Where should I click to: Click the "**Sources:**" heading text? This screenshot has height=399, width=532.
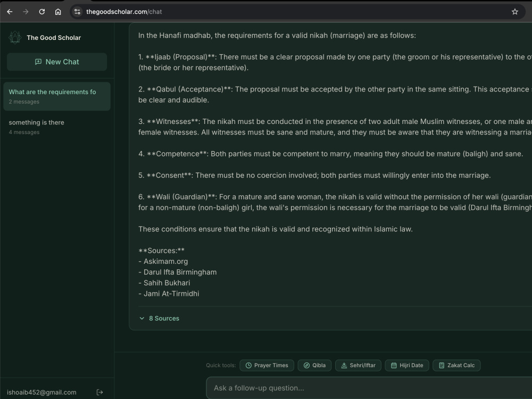pyautogui.click(x=162, y=251)
